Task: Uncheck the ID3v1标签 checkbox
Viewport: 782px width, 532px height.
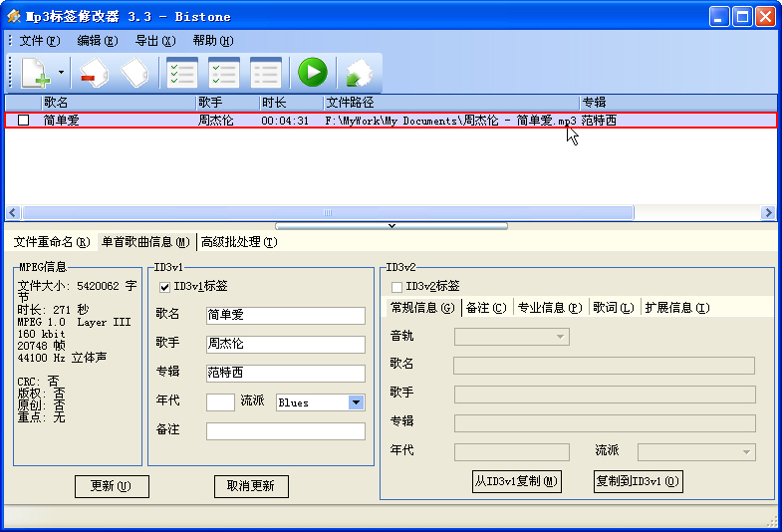Action: pos(165,287)
